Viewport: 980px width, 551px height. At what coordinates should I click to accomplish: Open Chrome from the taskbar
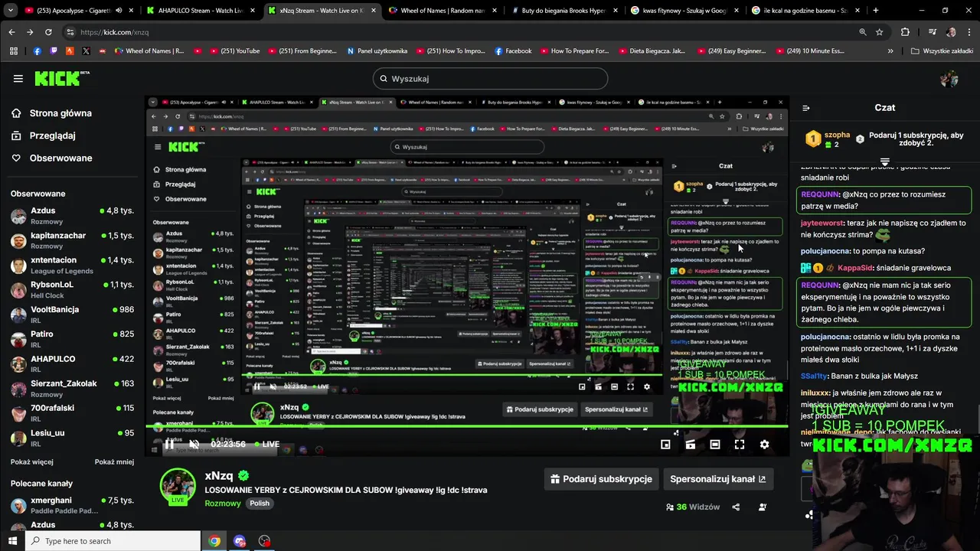click(214, 541)
